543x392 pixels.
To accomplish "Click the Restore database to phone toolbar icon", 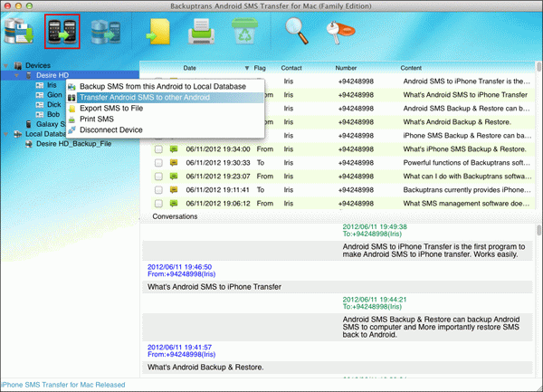I will [106, 32].
